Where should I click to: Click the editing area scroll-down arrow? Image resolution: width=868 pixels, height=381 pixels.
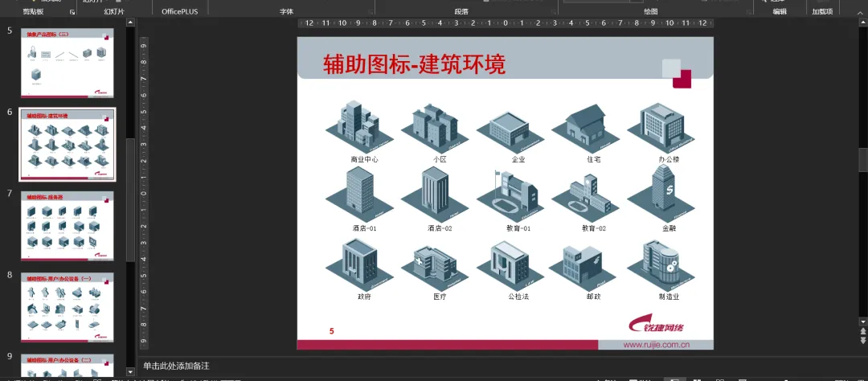point(863,321)
